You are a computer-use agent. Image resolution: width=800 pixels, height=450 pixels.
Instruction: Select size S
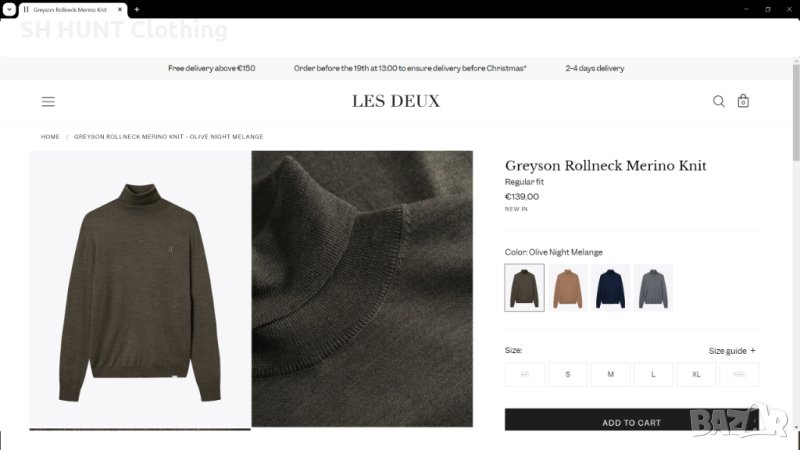[567, 374]
